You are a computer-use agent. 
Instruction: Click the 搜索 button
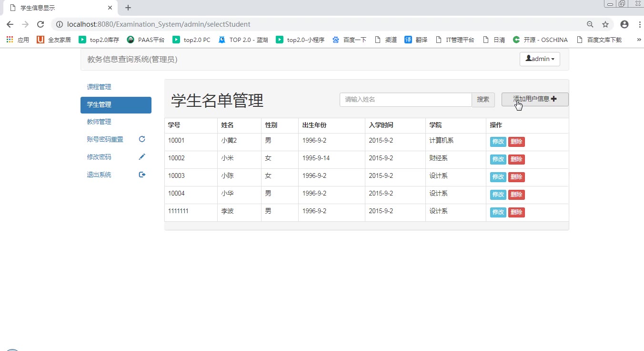coord(483,100)
